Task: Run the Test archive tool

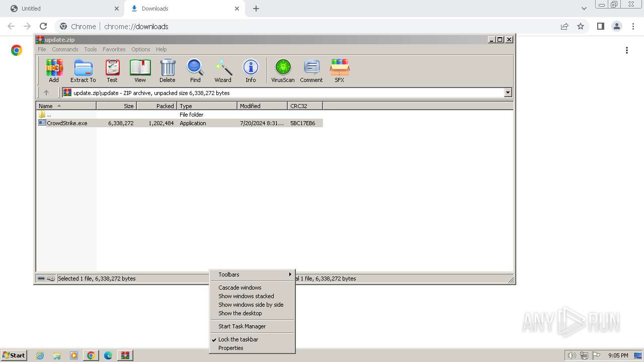Action: 112,70
